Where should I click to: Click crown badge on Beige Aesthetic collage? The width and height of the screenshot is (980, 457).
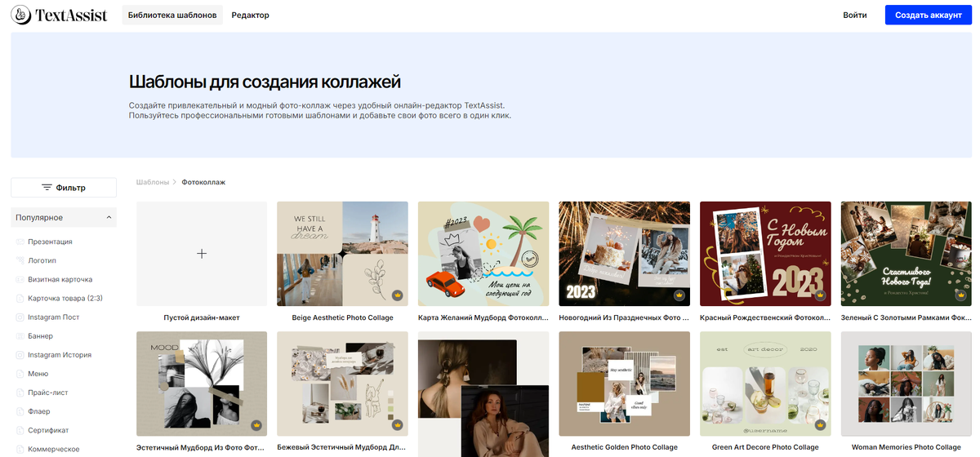pyautogui.click(x=397, y=295)
